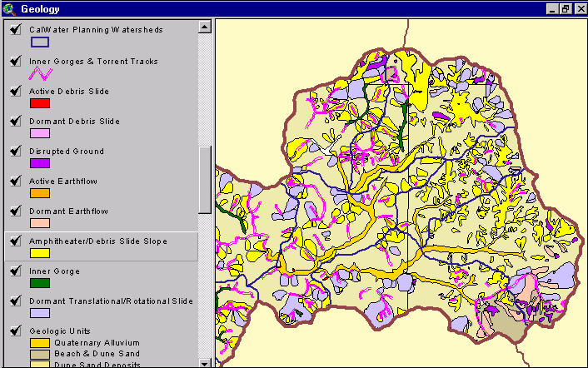The height and width of the screenshot is (368, 588).
Task: Select the Geologic Units layer label
Action: coord(60,331)
